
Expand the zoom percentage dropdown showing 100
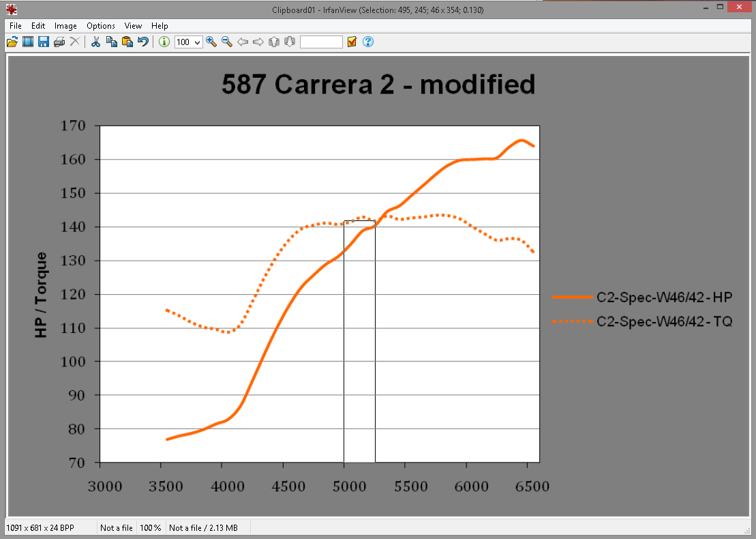(x=197, y=42)
